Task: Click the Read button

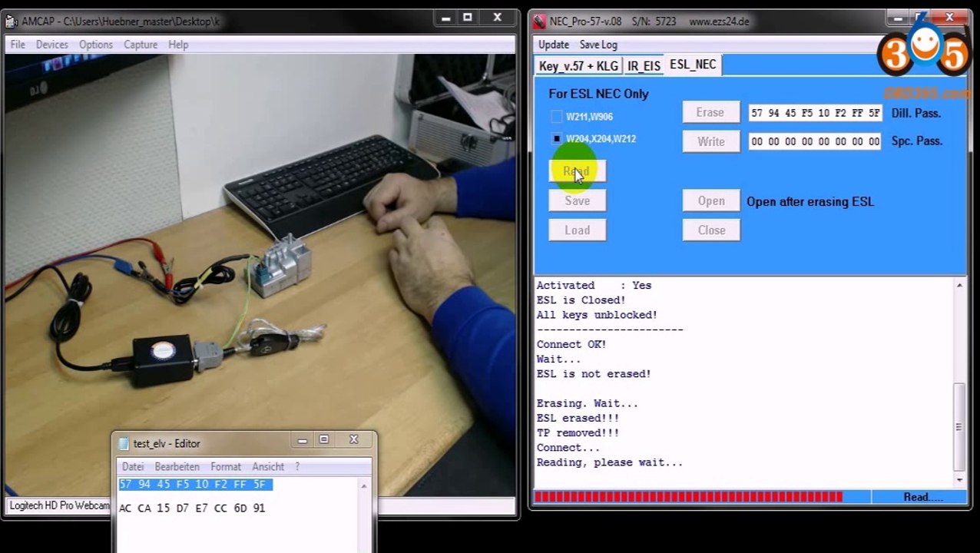Action: pyautogui.click(x=577, y=171)
